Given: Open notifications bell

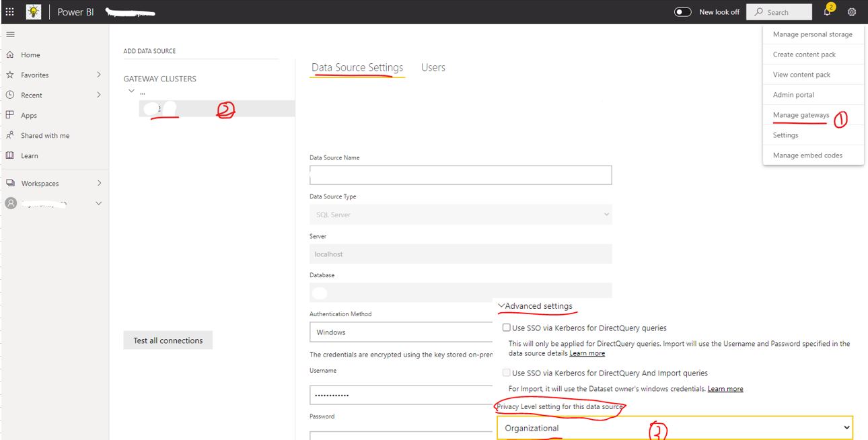Looking at the screenshot, I should point(826,11).
